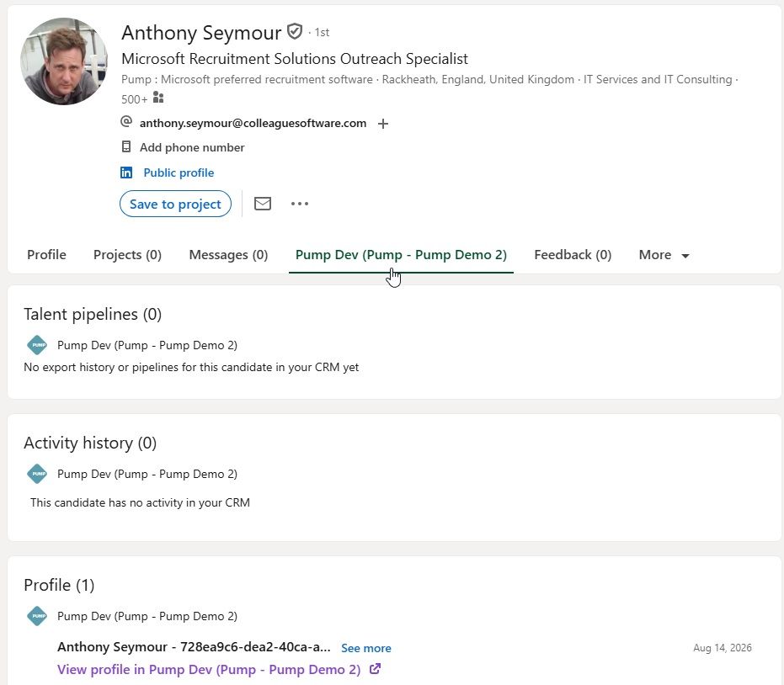Click the Pump logo under Talent pipelines
The height and width of the screenshot is (685, 784).
(x=37, y=345)
